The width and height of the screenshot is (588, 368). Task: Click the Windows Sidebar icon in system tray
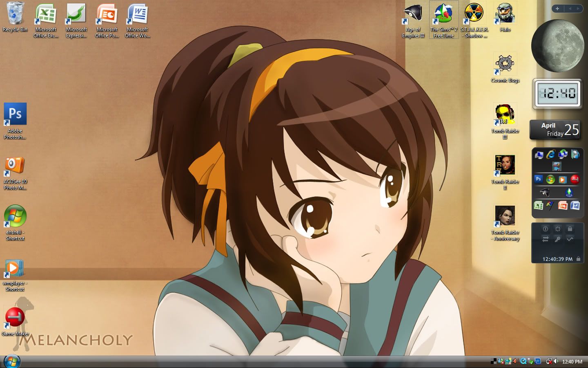508,361
